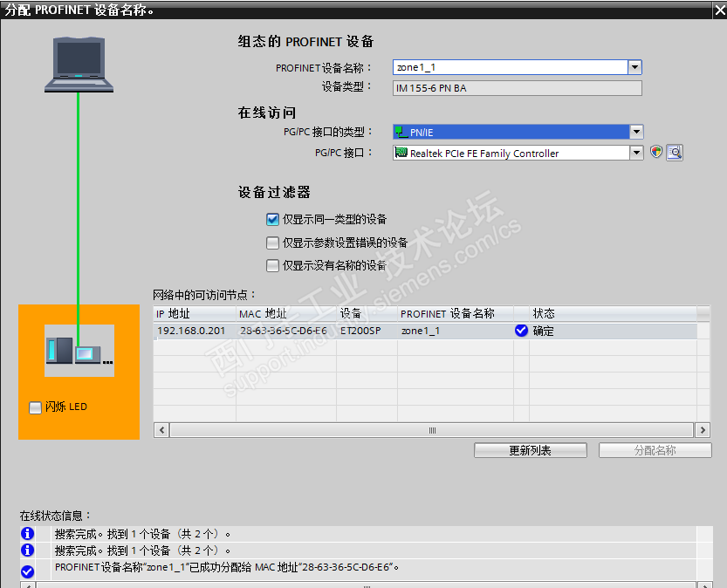Click the second blue info icon in online status
The image size is (727, 588).
[27, 550]
